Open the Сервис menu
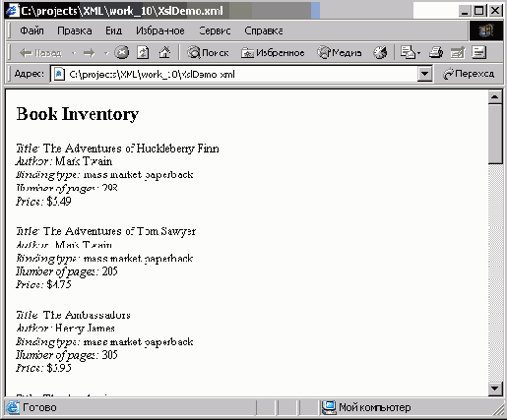This screenshot has width=507, height=420. click(215, 30)
